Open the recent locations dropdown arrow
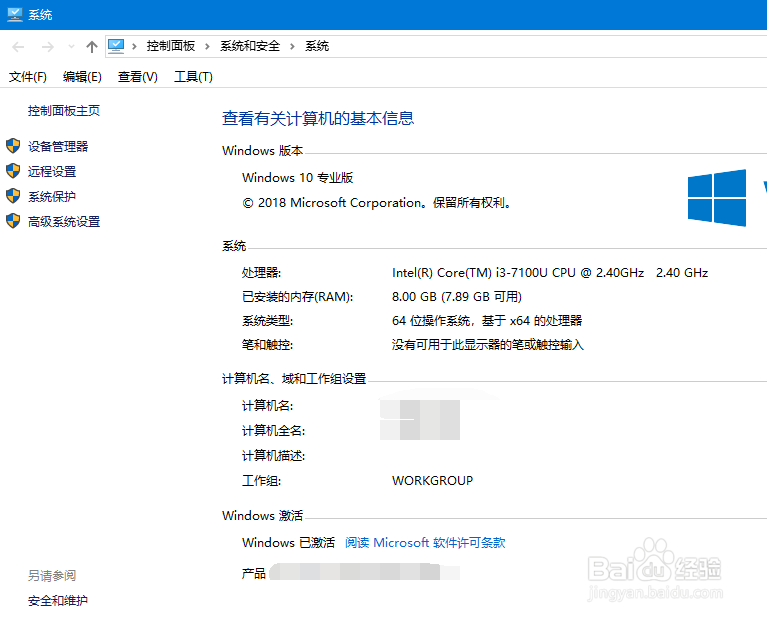 [71, 47]
